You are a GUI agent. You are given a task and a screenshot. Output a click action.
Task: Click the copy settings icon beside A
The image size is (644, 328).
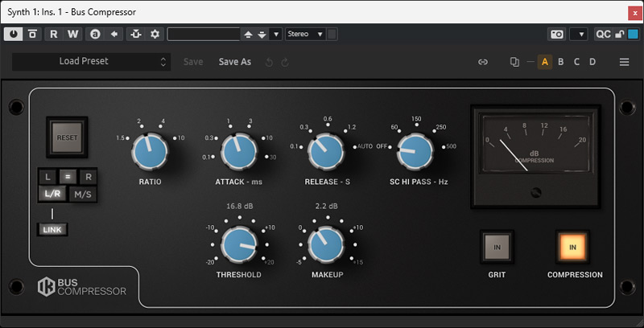(x=515, y=62)
